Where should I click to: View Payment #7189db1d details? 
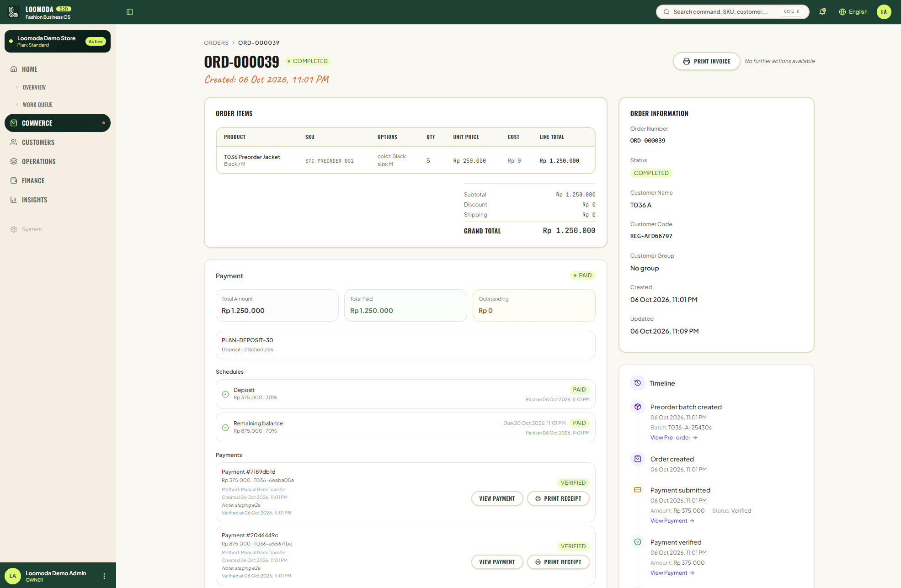click(497, 498)
